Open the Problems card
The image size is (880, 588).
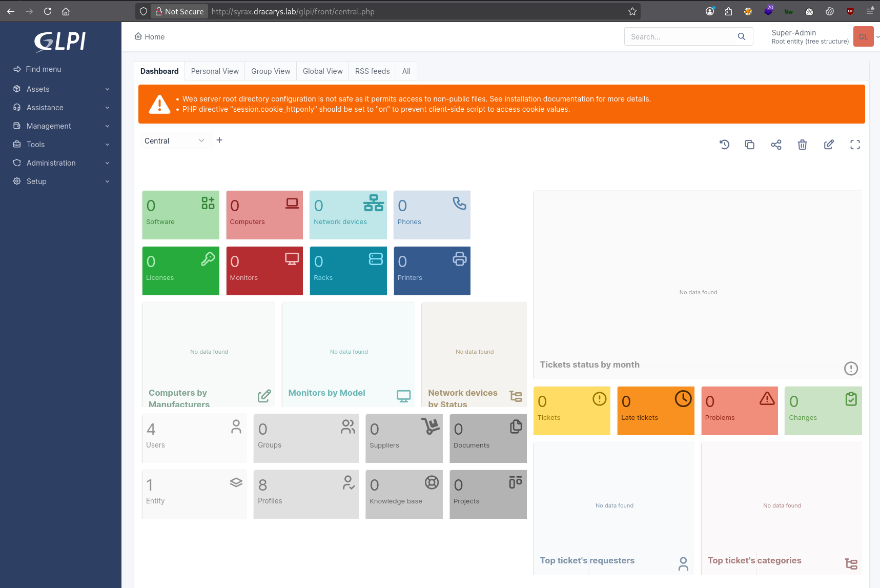[740, 411]
